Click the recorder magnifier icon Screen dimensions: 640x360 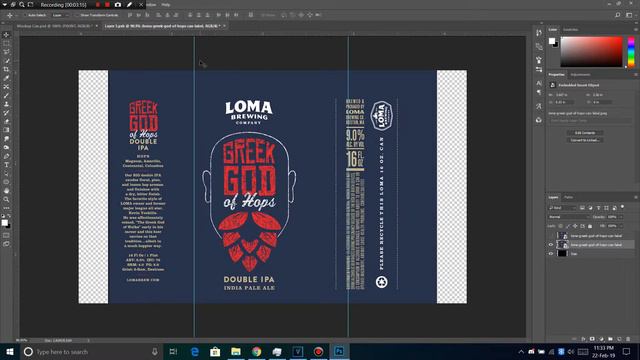pos(22,4)
